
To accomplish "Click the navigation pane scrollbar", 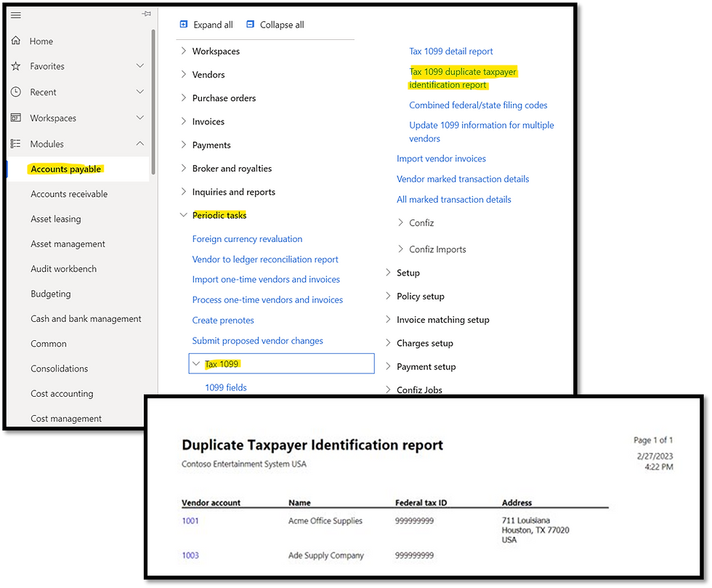I will [153, 102].
